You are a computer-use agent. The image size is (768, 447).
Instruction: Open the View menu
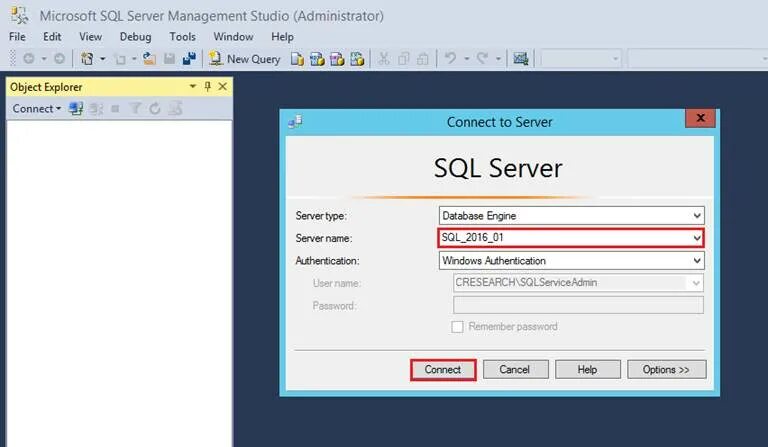91,37
